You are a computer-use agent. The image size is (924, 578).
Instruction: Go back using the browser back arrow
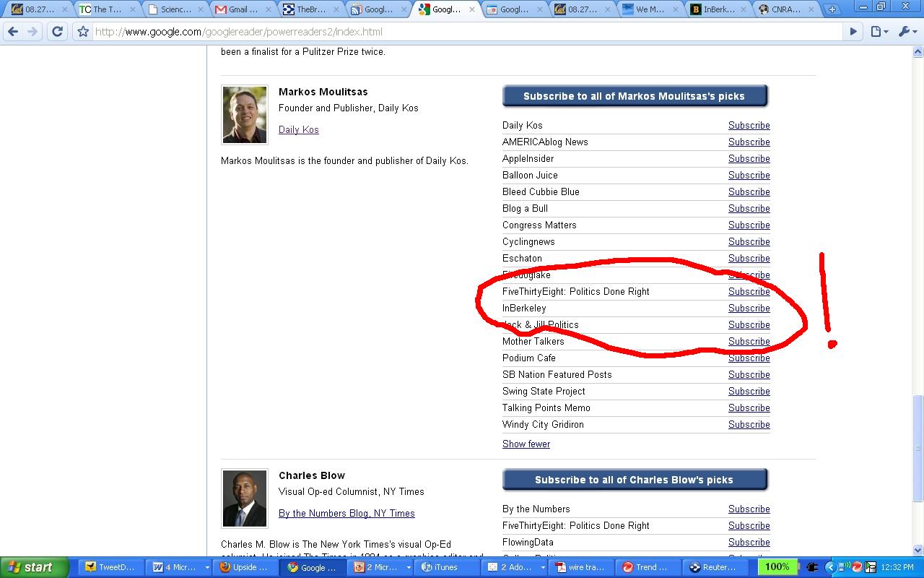[x=13, y=32]
